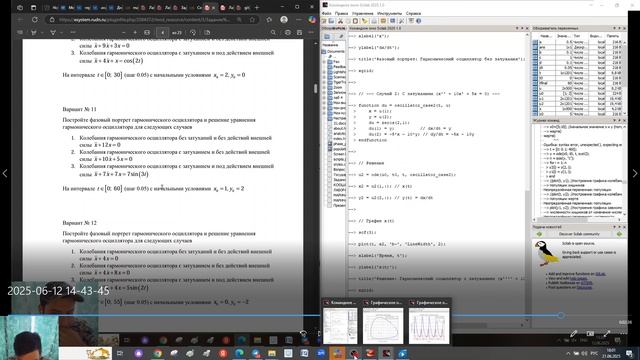Click the Cut scissors icon in Scilab toolbar
This screenshot has width=640, height=360.
tap(340, 21)
